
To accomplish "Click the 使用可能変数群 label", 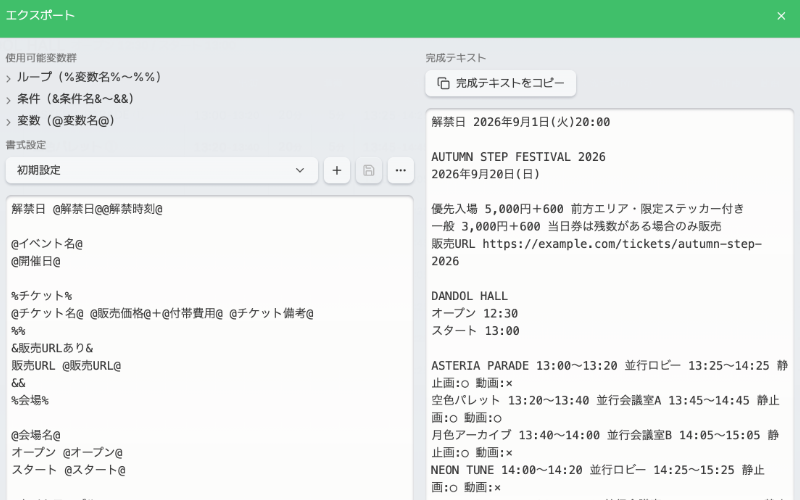I will [41, 58].
